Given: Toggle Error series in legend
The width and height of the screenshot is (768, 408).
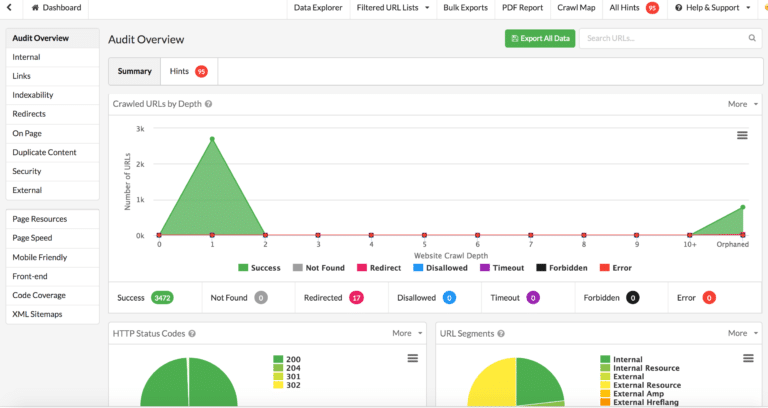Looking at the screenshot, I should (x=616, y=268).
